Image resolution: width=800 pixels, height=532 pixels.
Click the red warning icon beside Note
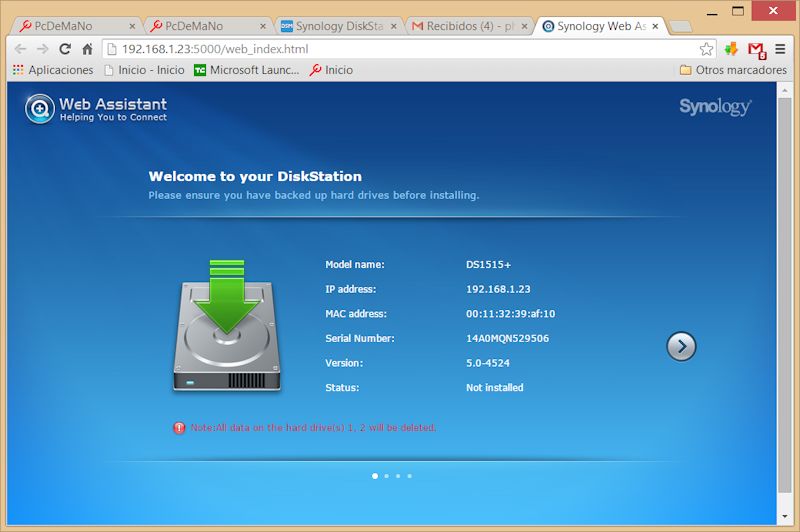(179, 427)
